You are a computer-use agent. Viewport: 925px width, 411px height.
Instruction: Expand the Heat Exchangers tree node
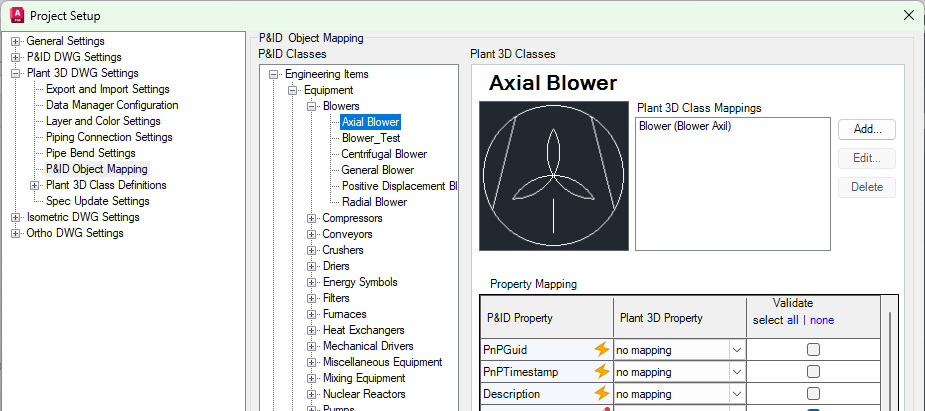click(312, 330)
